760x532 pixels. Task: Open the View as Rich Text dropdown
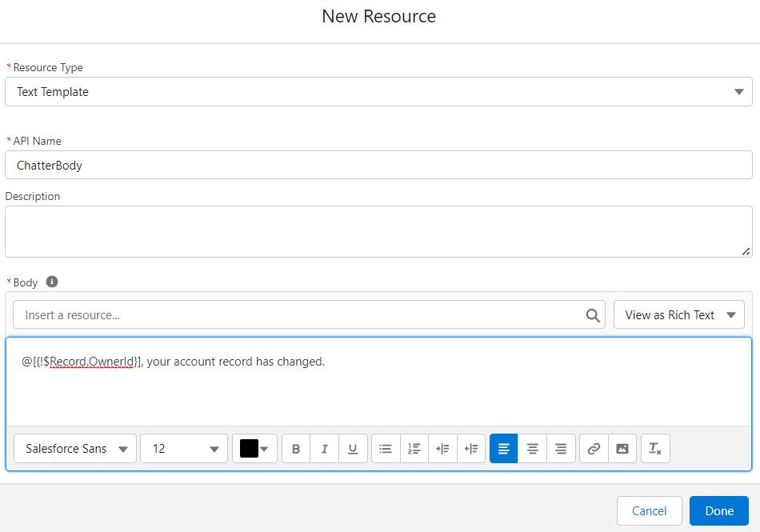[x=678, y=314]
